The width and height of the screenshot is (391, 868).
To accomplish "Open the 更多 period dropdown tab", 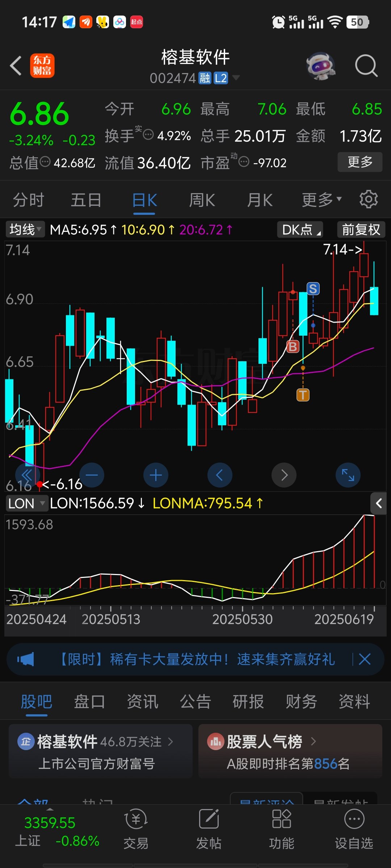I will pyautogui.click(x=322, y=199).
